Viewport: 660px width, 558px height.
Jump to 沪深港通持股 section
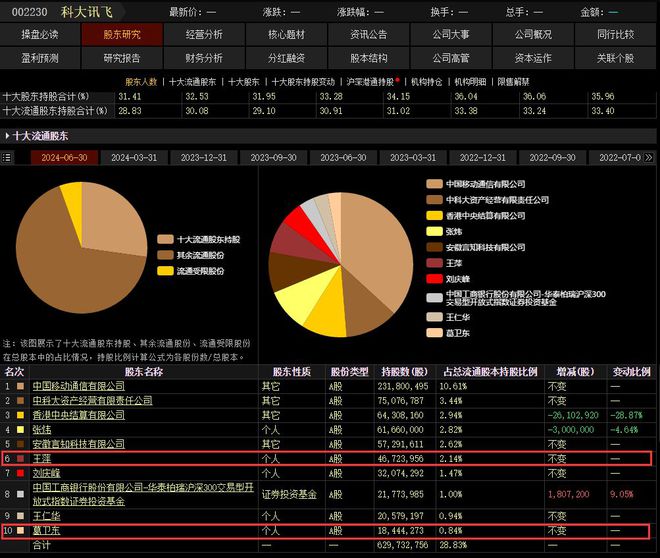370,82
